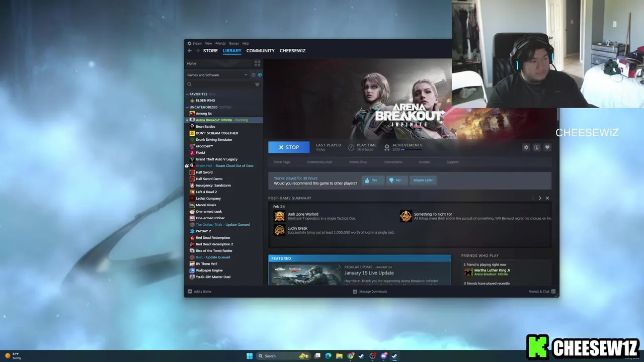
Task: Stop the running game
Action: pos(289,147)
